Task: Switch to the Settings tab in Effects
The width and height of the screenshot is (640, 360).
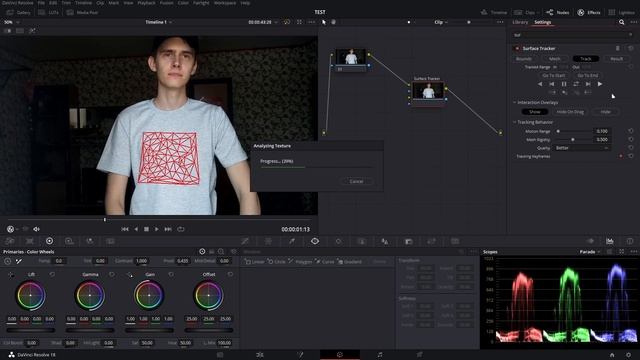Action: point(542,22)
